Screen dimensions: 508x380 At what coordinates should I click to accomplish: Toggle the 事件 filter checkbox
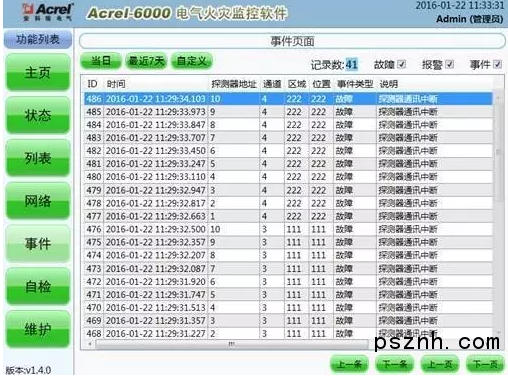click(x=497, y=64)
